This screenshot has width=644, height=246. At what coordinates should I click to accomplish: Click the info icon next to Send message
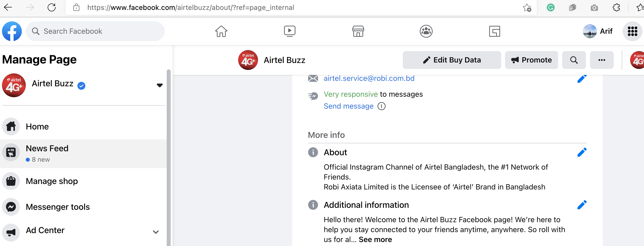coord(381,106)
